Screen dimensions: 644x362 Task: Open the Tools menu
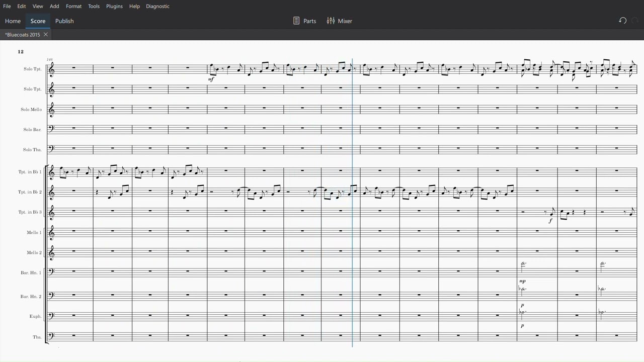(94, 6)
